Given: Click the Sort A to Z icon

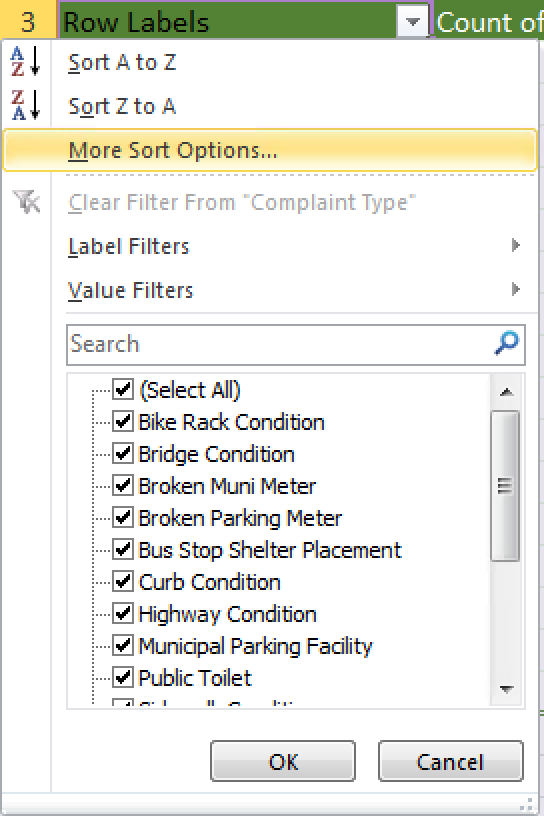Looking at the screenshot, I should click(26, 62).
